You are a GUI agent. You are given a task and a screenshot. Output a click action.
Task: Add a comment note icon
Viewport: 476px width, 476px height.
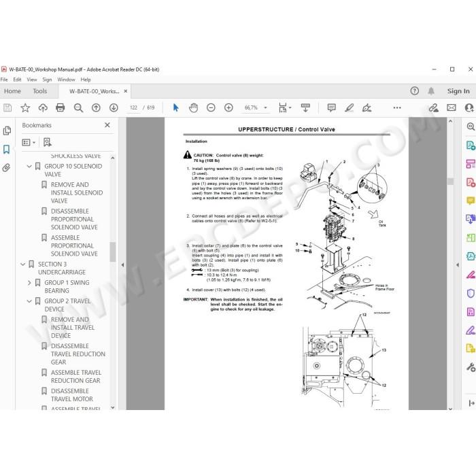332,107
